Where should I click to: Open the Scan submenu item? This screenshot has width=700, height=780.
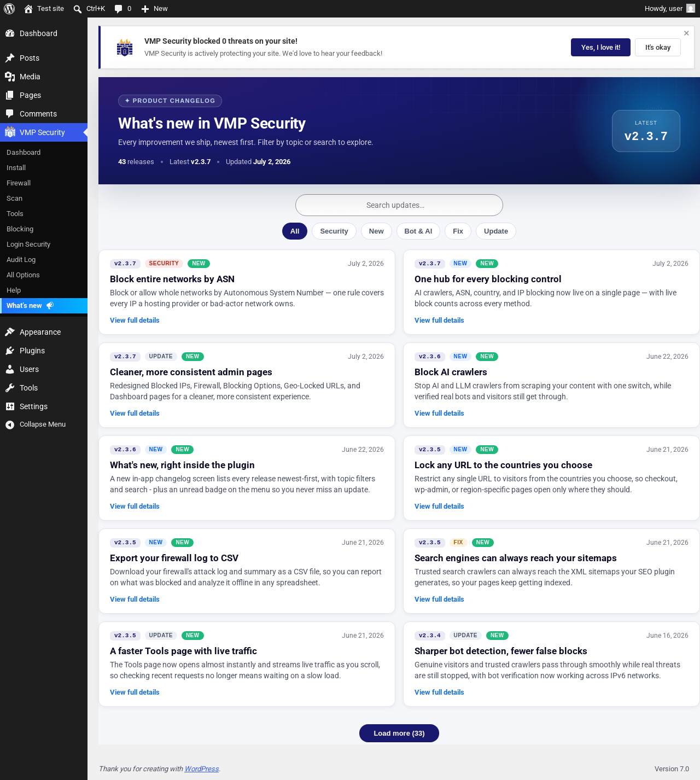tap(44, 199)
